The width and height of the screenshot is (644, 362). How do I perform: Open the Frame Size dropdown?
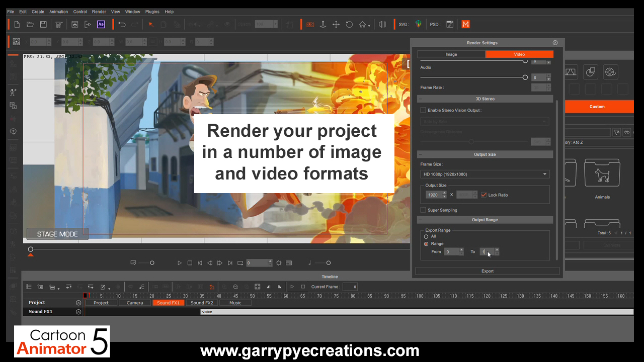[x=485, y=174]
